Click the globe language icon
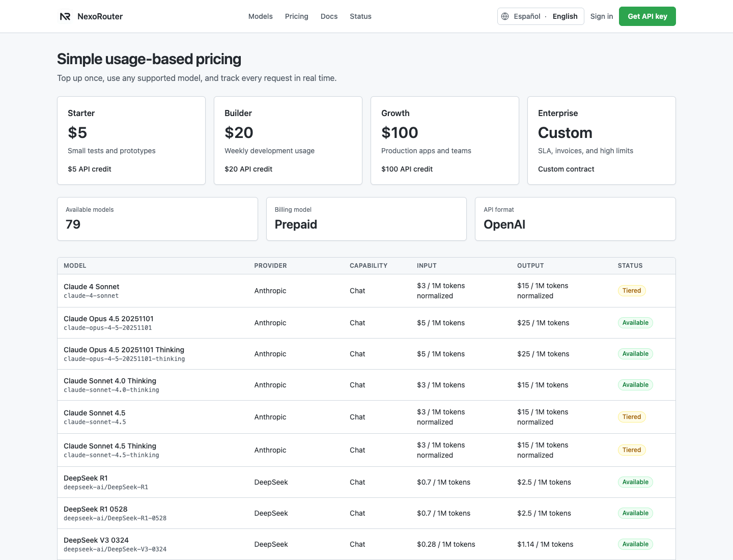The width and height of the screenshot is (733, 560). point(505,16)
